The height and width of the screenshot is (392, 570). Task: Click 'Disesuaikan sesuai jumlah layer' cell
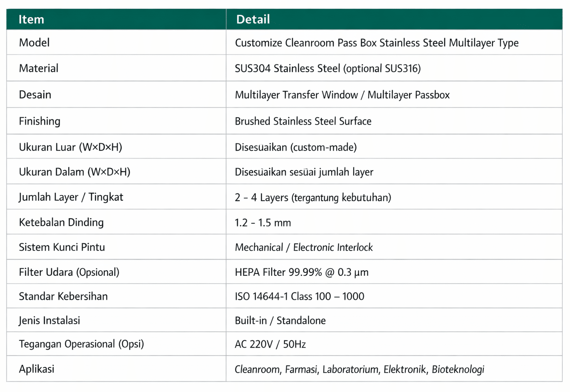pos(304,172)
